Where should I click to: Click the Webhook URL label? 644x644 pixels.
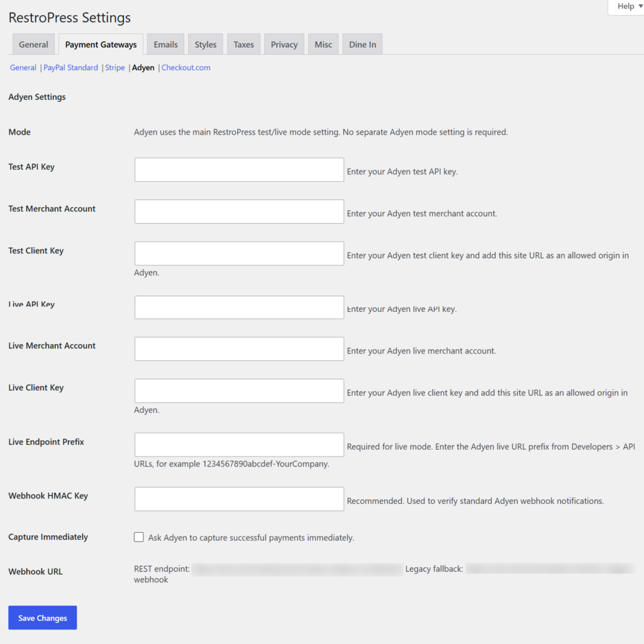coord(35,572)
